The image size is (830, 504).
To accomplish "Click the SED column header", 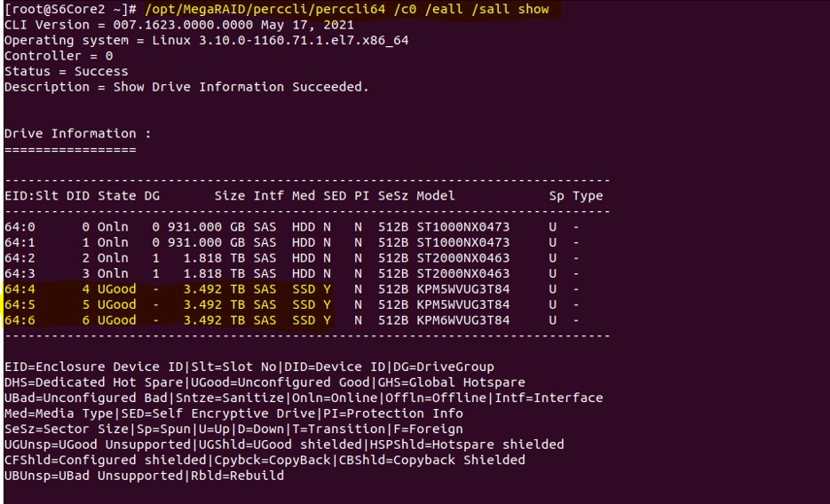I will [x=335, y=195].
